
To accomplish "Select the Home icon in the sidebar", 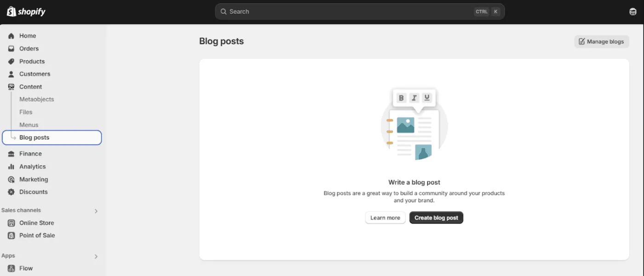I will pyautogui.click(x=11, y=35).
